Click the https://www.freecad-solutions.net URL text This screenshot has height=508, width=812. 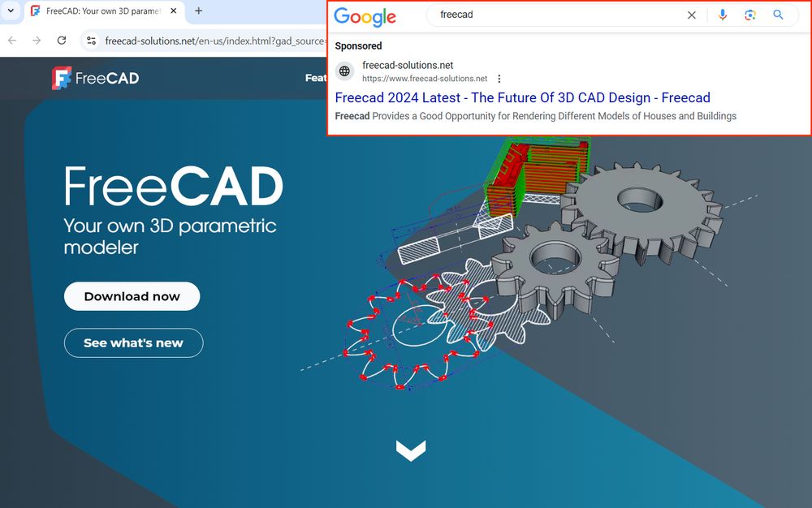425,79
